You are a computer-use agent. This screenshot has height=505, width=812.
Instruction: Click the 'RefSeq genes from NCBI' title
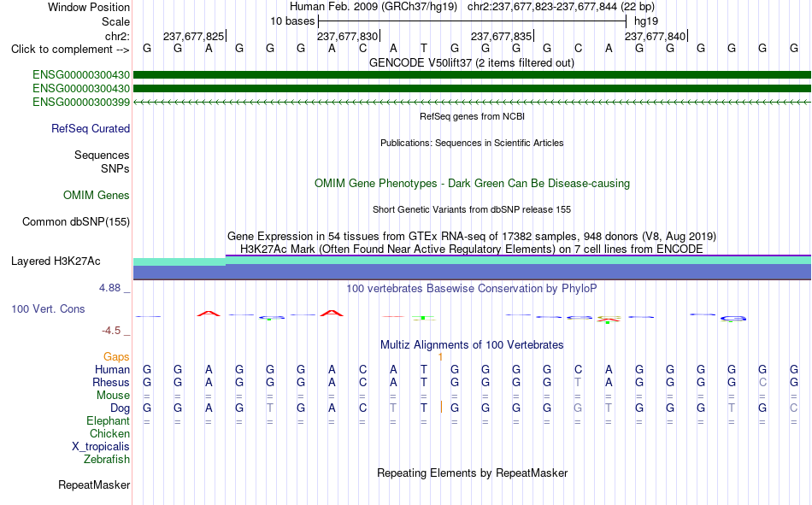tap(472, 116)
